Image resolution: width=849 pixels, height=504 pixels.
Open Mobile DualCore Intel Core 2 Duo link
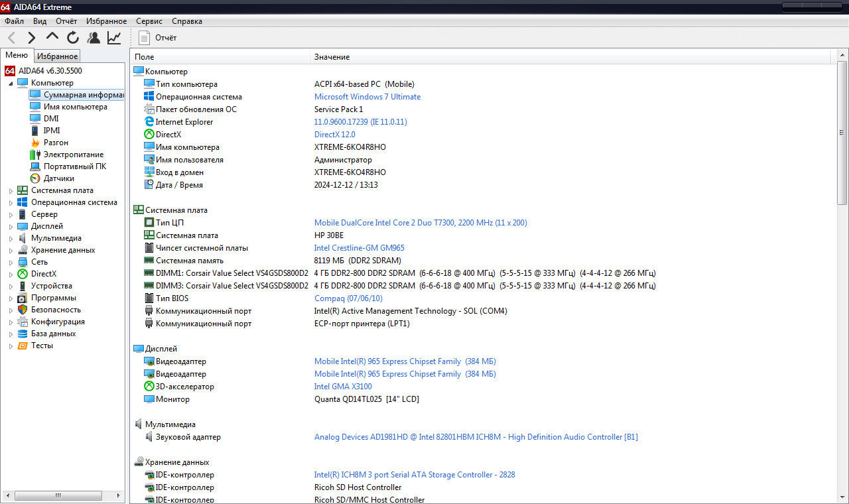(x=421, y=223)
